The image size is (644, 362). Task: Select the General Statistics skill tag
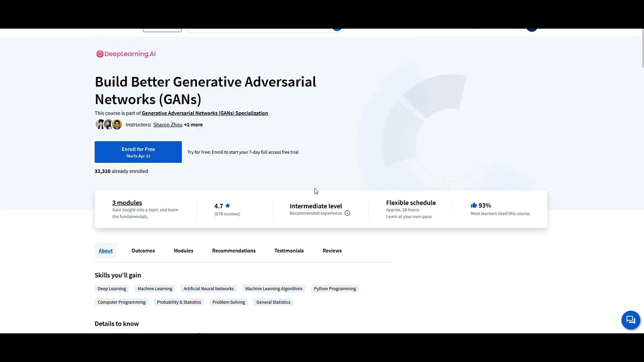pos(273,302)
